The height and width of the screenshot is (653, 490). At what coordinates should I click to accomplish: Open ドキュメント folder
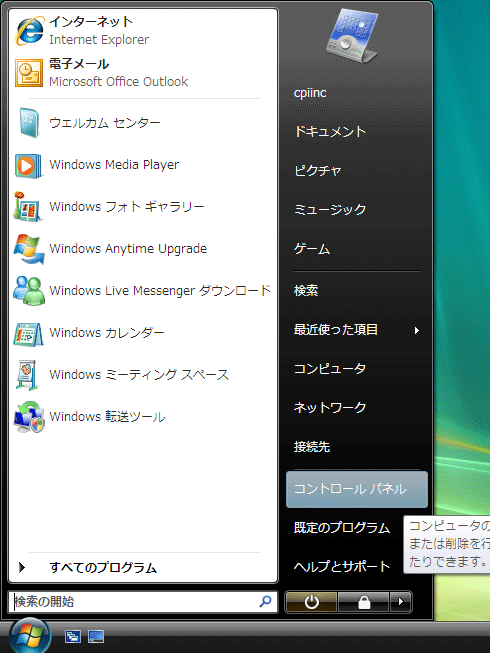[x=330, y=132]
